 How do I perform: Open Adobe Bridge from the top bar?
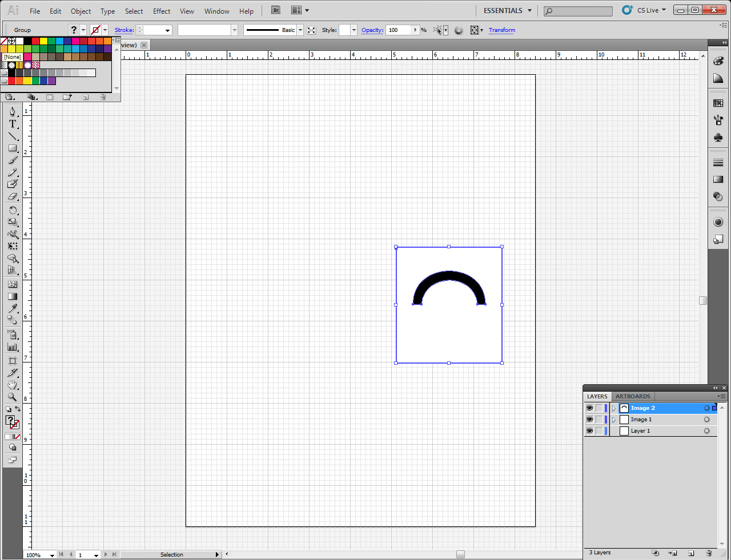click(276, 10)
